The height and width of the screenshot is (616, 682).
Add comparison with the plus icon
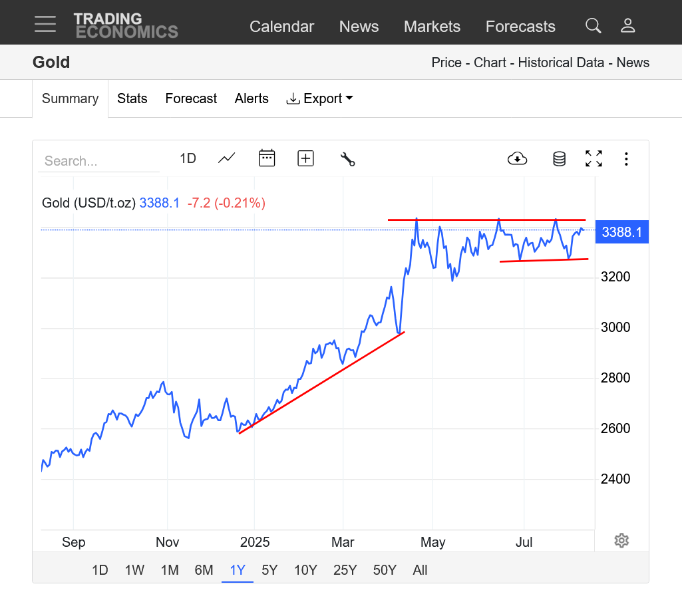click(306, 158)
